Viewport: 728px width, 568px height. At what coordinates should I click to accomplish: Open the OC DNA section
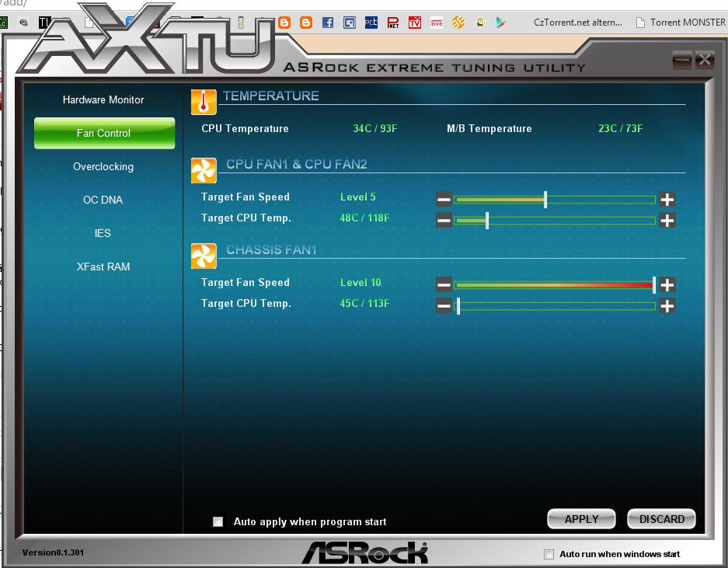pos(103,200)
